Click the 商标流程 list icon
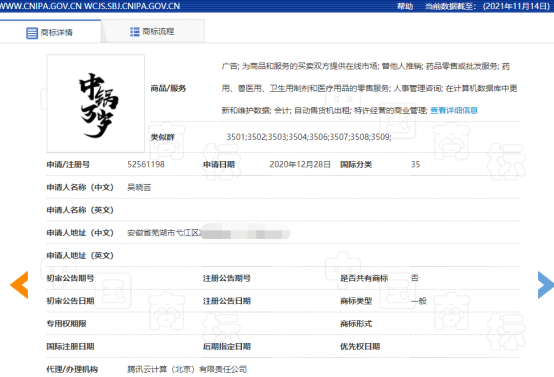The height and width of the screenshot is (377, 554). click(x=135, y=32)
